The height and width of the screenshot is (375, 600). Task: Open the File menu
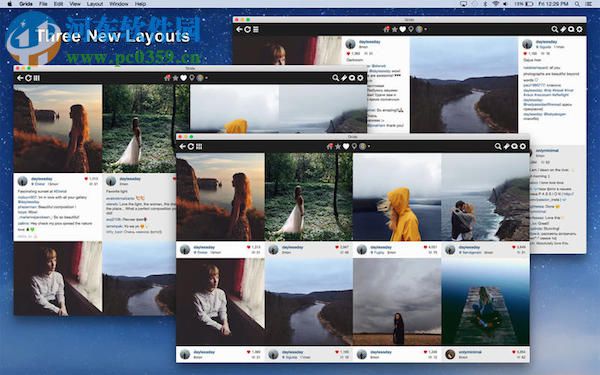point(43,4)
